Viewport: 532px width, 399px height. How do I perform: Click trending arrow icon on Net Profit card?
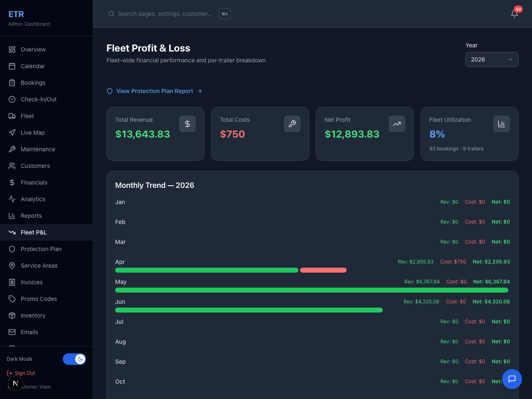(397, 124)
